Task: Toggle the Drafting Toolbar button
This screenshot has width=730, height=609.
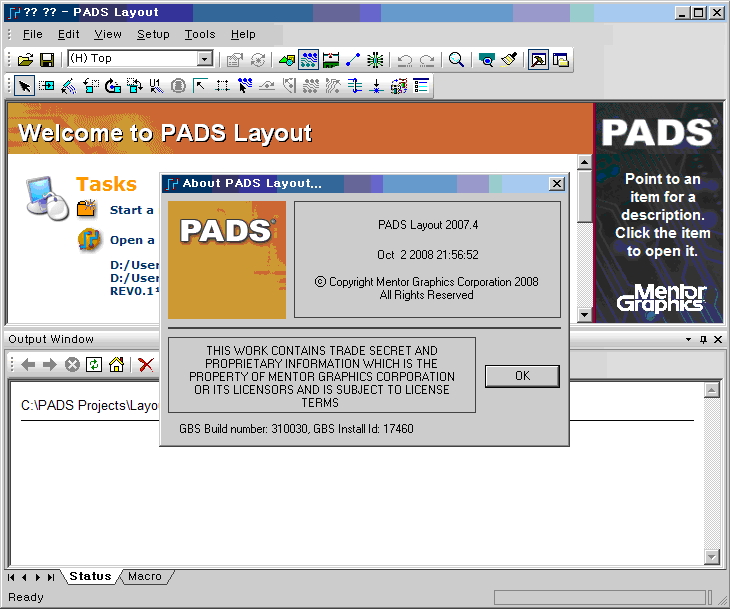Action: click(287, 60)
